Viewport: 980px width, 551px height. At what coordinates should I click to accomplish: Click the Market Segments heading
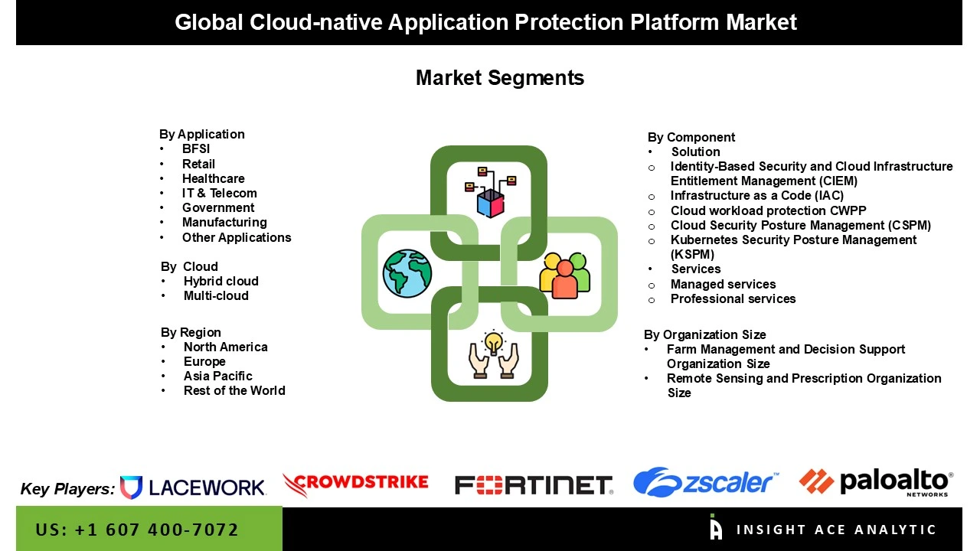click(499, 78)
